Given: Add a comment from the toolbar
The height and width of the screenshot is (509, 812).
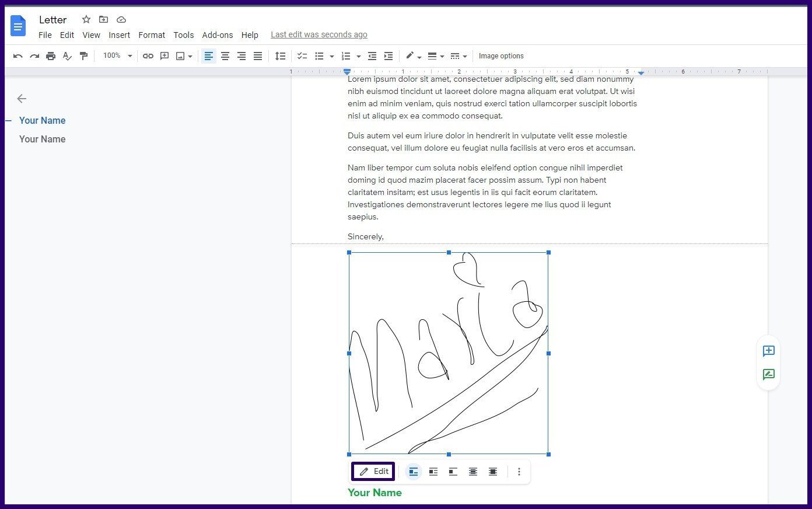Looking at the screenshot, I should coord(164,56).
